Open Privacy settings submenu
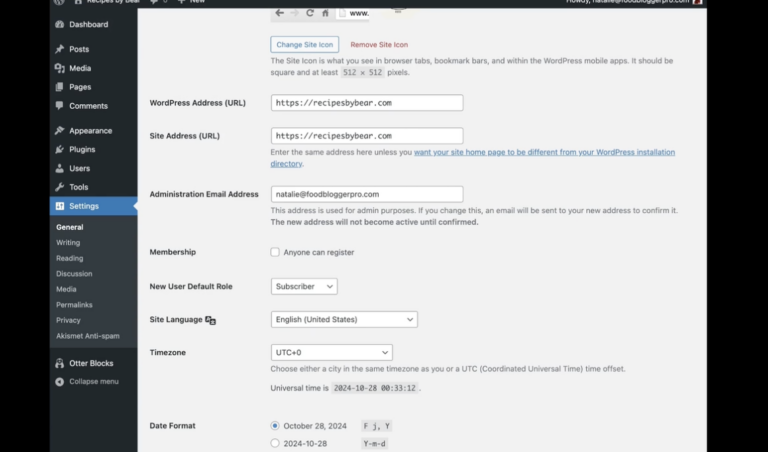This screenshot has width=768, height=452. click(x=68, y=320)
